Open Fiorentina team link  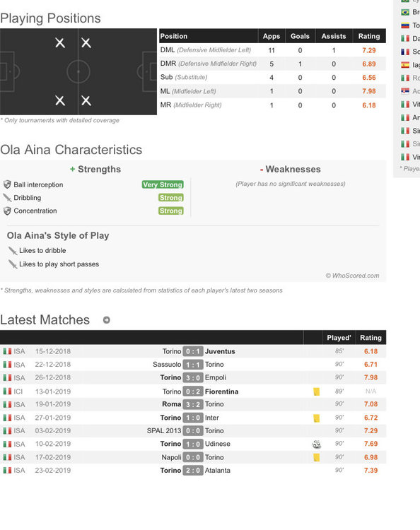[221, 391]
